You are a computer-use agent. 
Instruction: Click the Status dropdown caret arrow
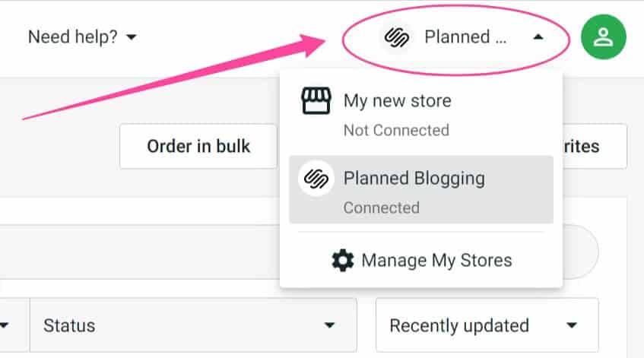coord(329,325)
